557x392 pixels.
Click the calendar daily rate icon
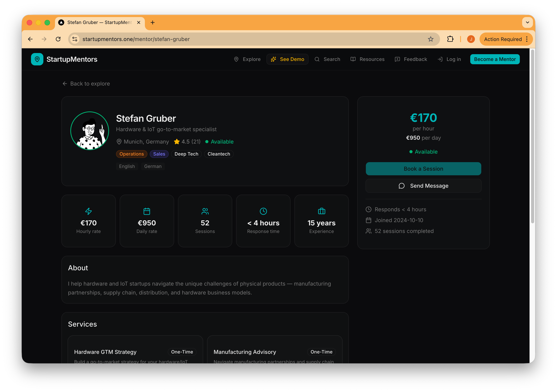point(147,211)
